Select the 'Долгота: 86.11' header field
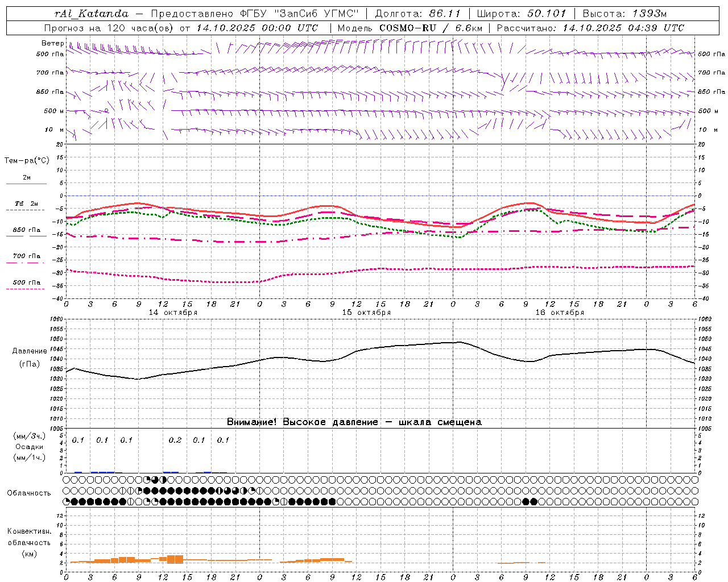Viewport: 728px width, 582px height. [418, 14]
